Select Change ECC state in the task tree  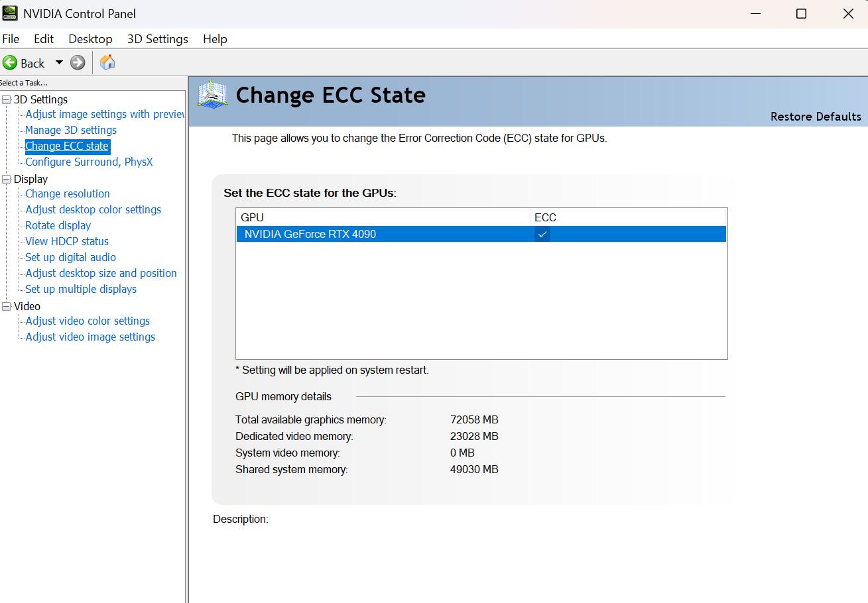(67, 146)
